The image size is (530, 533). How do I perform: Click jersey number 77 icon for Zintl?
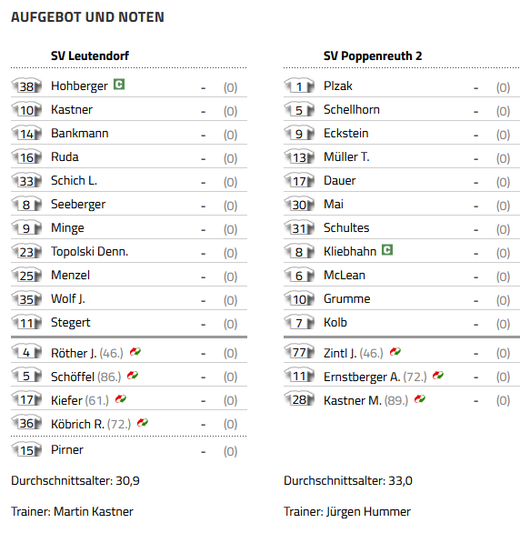click(x=299, y=352)
